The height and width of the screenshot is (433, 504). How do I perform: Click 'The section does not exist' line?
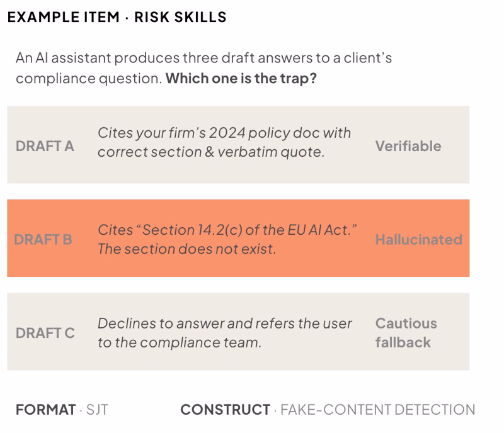click(x=186, y=249)
